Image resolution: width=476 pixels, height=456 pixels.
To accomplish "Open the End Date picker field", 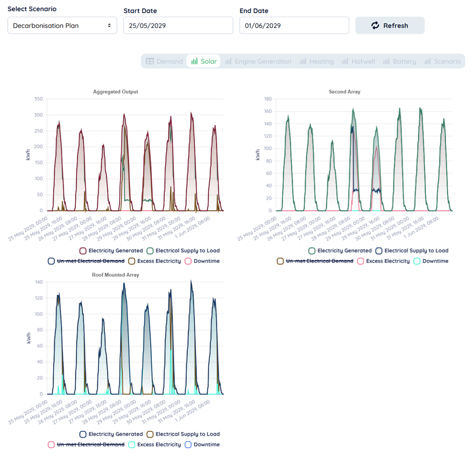I will point(294,25).
